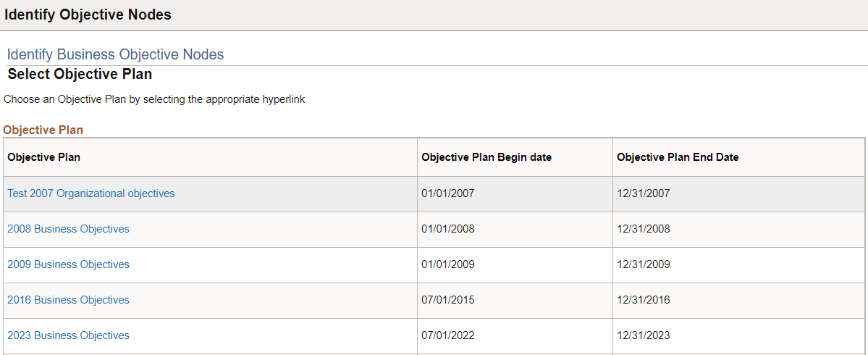Click end date cell 12/31/2016

pos(644,300)
